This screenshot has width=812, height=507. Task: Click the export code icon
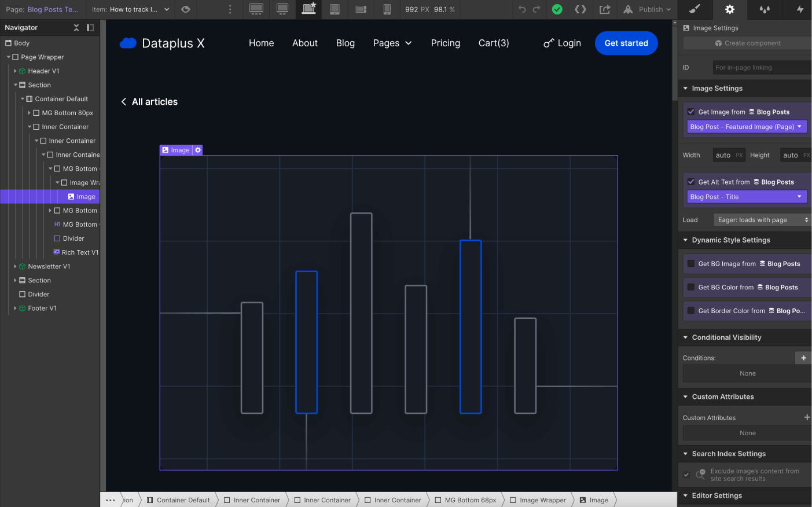pos(580,9)
